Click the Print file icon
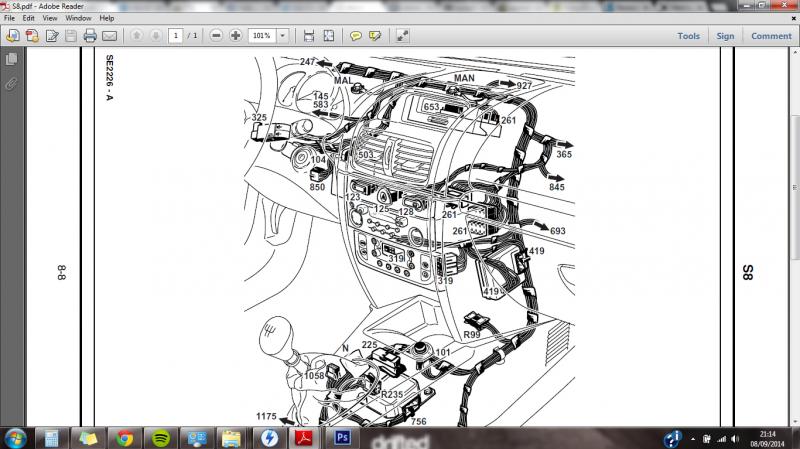 (90, 36)
